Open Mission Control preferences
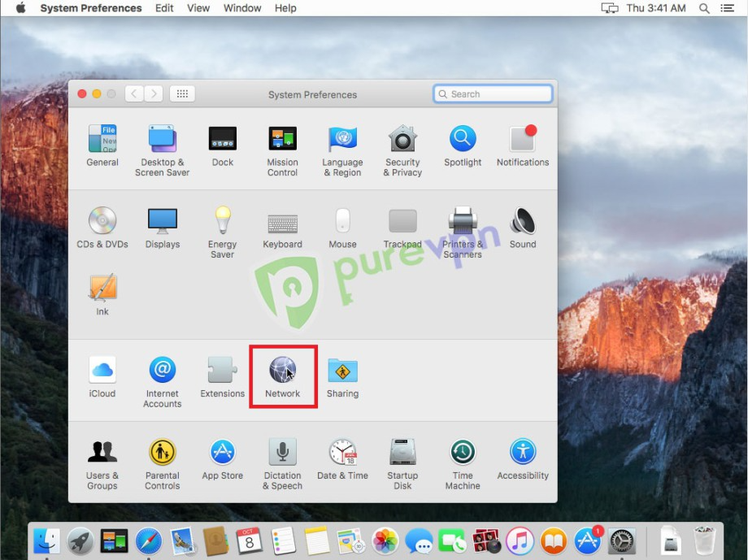The height and width of the screenshot is (560, 748). pos(282,150)
